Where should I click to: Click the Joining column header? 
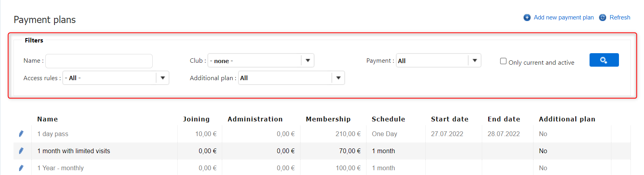pyautogui.click(x=196, y=119)
